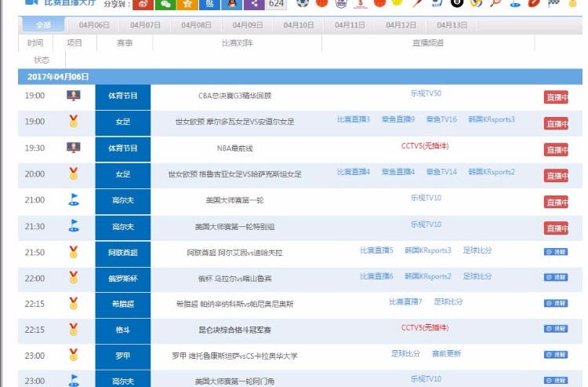The image size is (588, 387).
Task: Share to Baidu Tieba icon
Action: (x=209, y=4)
